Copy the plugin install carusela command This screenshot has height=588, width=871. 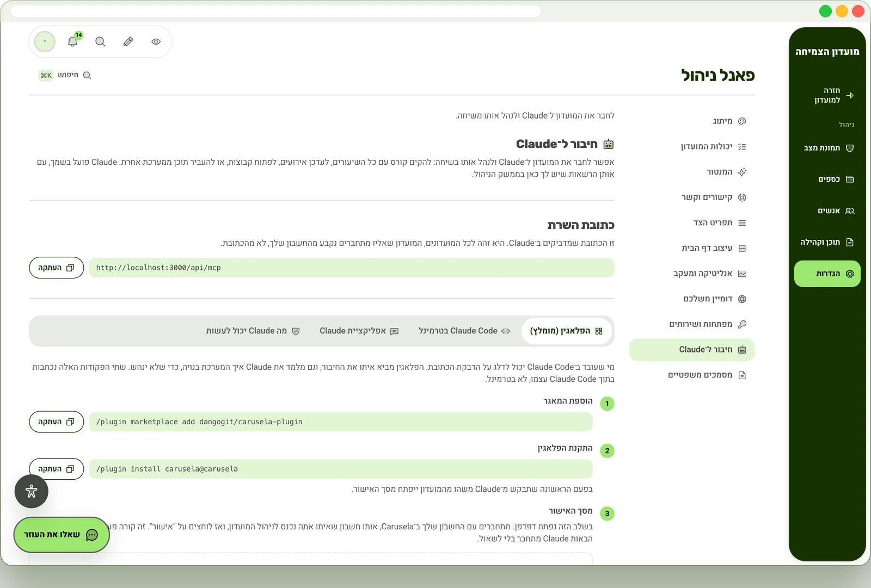pos(57,469)
